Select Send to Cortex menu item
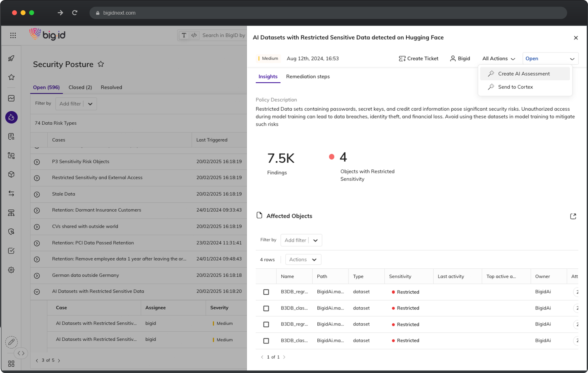The width and height of the screenshot is (588, 373). (x=516, y=87)
